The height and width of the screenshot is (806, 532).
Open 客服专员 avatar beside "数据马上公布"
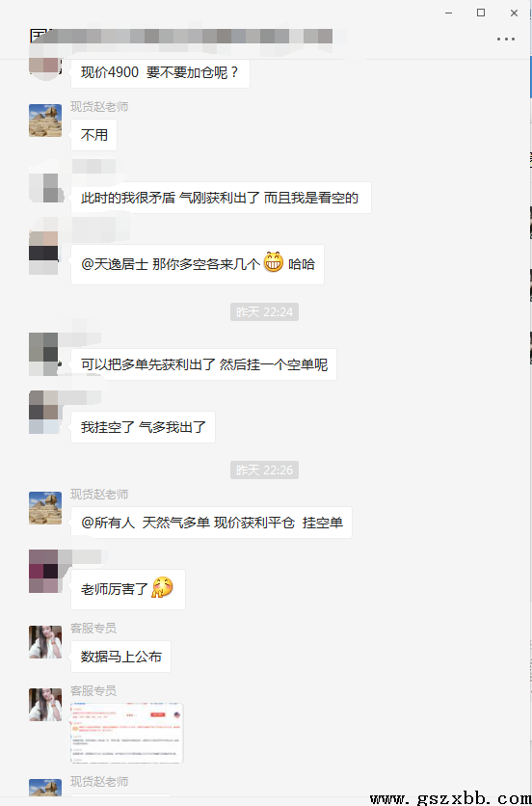click(45, 642)
